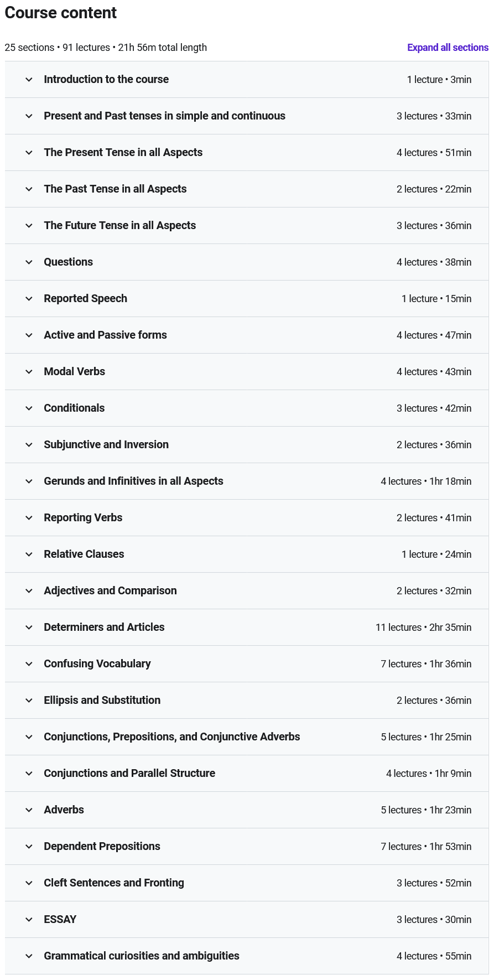Toggle the Conditionals section chevron
Viewport: 494px width, 980px height.
(x=29, y=408)
